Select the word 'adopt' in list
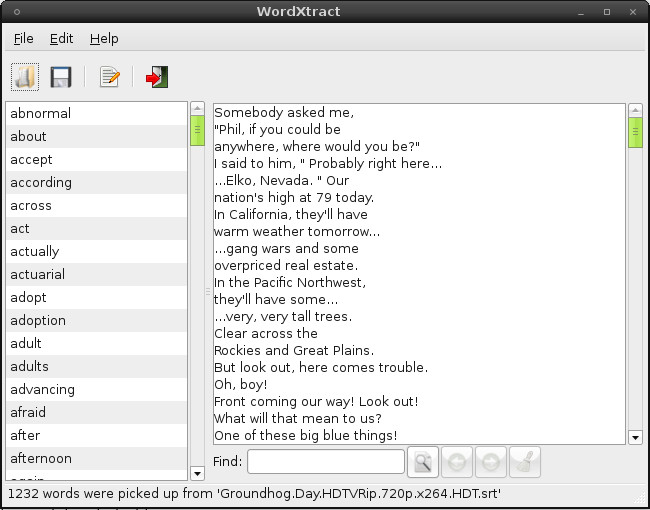 point(97,297)
